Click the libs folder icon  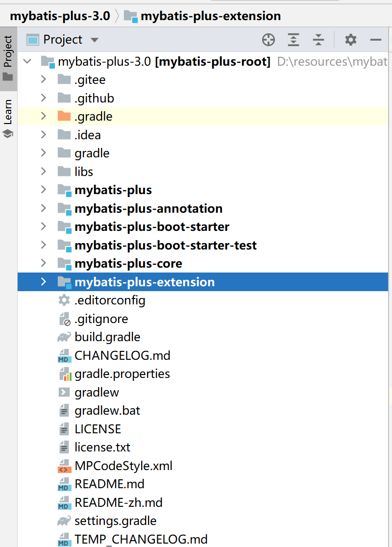[x=64, y=171]
